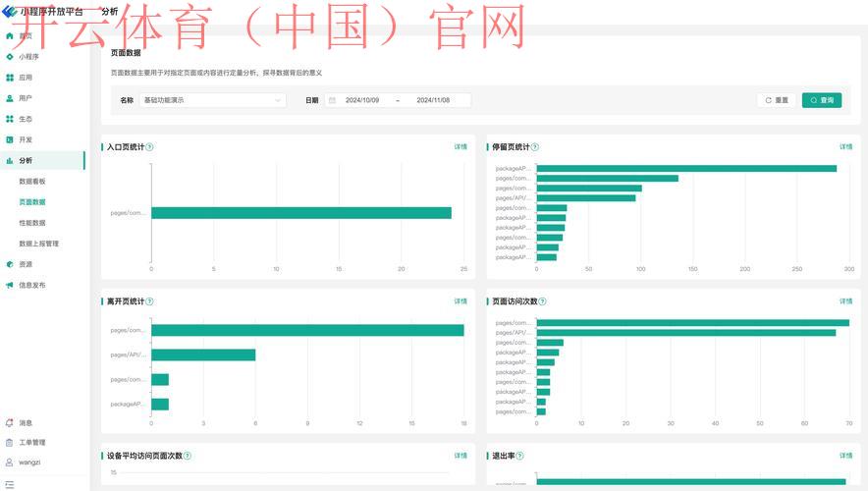Click the end date field 2024/11/08
Screen dimensions: 868x491
(433, 100)
